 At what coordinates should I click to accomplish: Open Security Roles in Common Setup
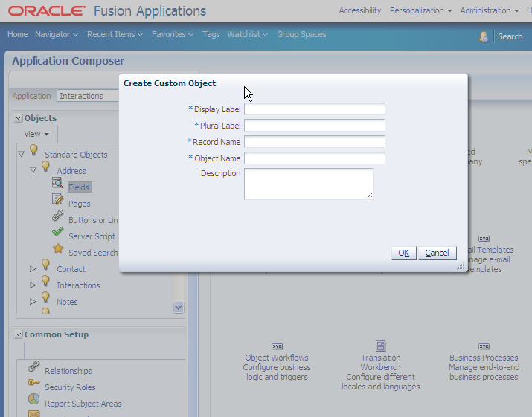pos(70,387)
